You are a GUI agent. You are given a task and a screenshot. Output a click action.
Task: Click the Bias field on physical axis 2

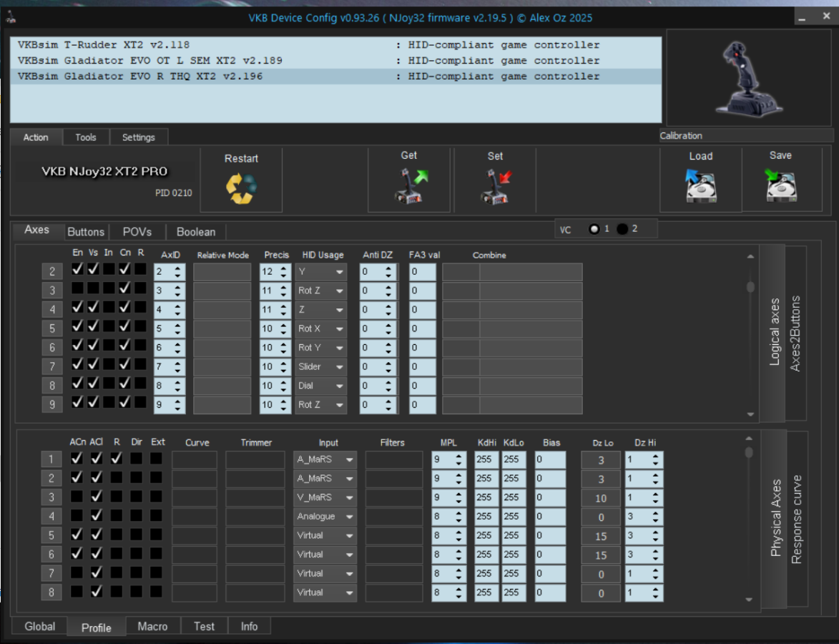pyautogui.click(x=550, y=479)
